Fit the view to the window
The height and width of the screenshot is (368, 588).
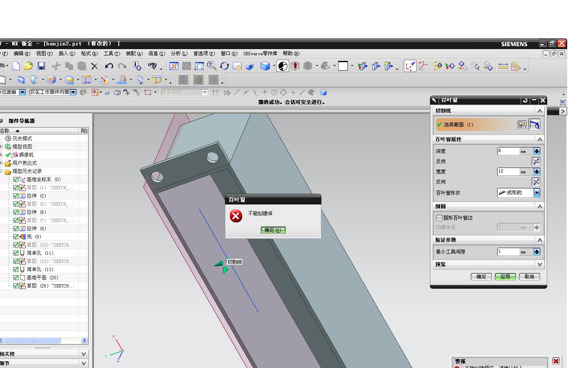tap(174, 66)
